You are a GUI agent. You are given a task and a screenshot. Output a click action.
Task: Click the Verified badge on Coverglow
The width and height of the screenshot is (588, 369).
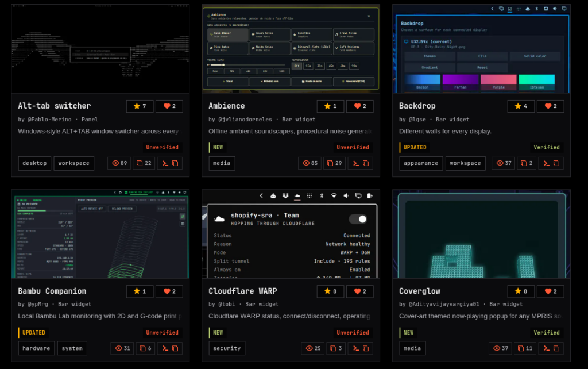547,333
